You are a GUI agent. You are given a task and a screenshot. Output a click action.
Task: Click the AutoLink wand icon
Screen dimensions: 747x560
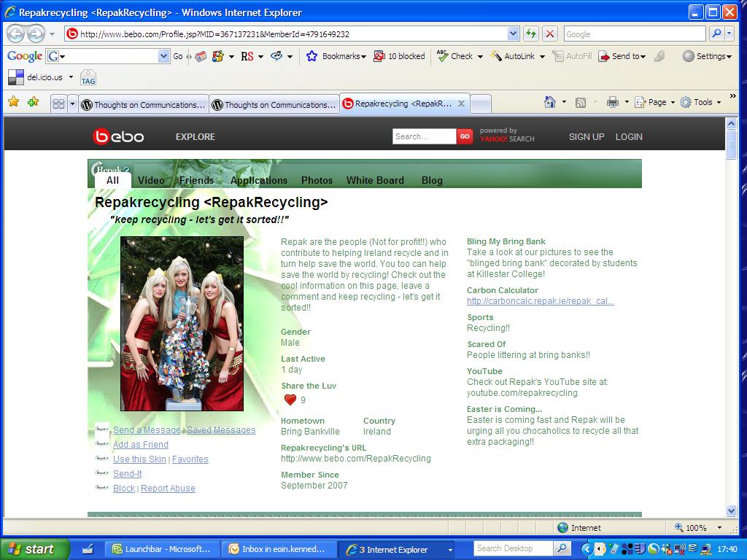click(496, 56)
